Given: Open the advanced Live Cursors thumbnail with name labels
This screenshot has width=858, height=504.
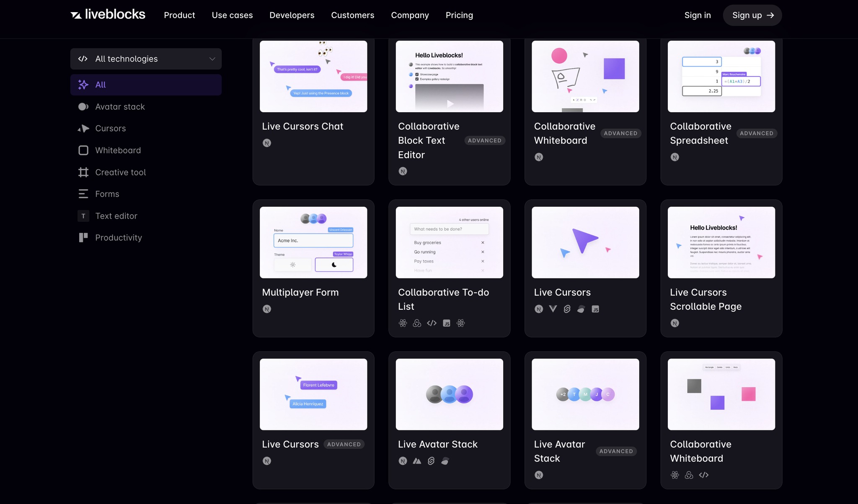Looking at the screenshot, I should [x=313, y=394].
